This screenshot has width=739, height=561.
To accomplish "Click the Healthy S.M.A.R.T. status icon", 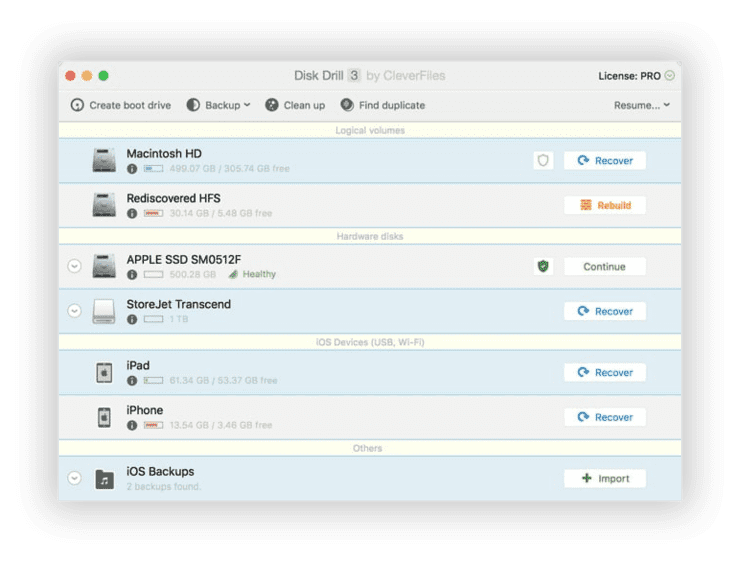I will [x=233, y=274].
